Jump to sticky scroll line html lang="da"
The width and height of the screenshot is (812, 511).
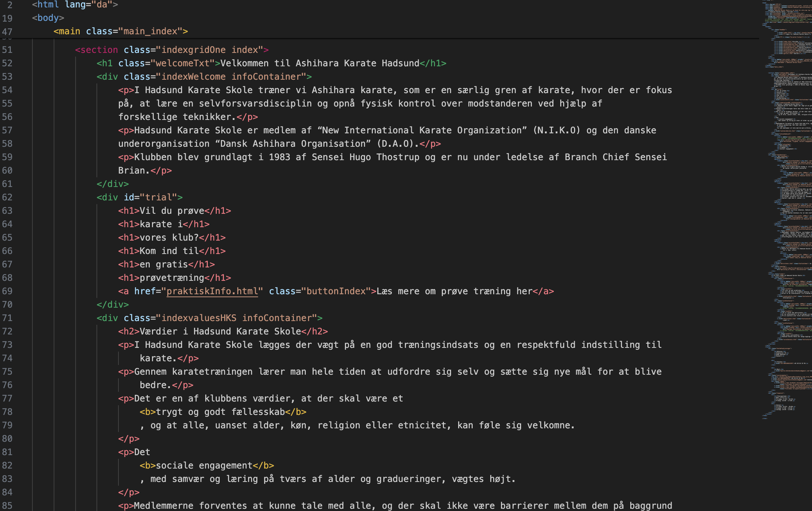click(75, 4)
